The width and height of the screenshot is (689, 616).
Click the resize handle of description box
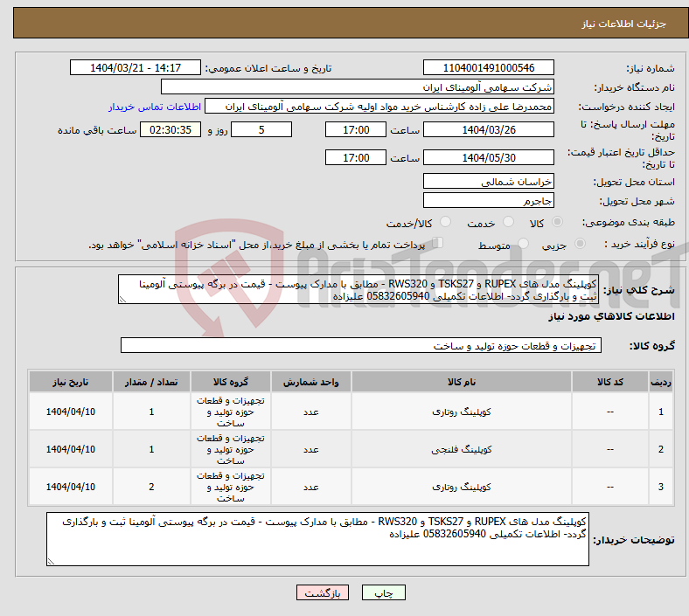coord(122,300)
